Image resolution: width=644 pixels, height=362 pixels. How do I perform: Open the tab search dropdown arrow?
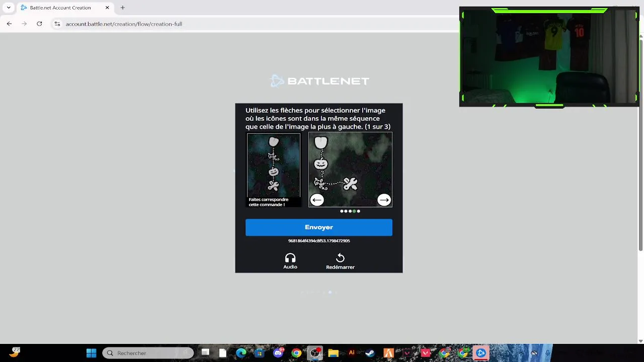[x=9, y=8]
